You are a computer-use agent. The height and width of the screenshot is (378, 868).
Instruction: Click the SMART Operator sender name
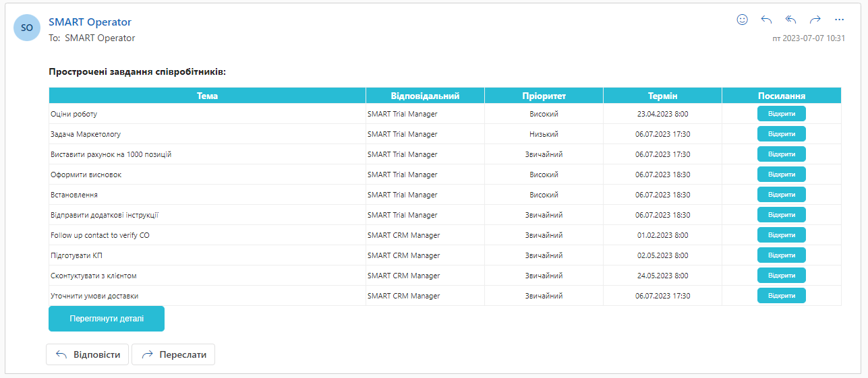[90, 22]
